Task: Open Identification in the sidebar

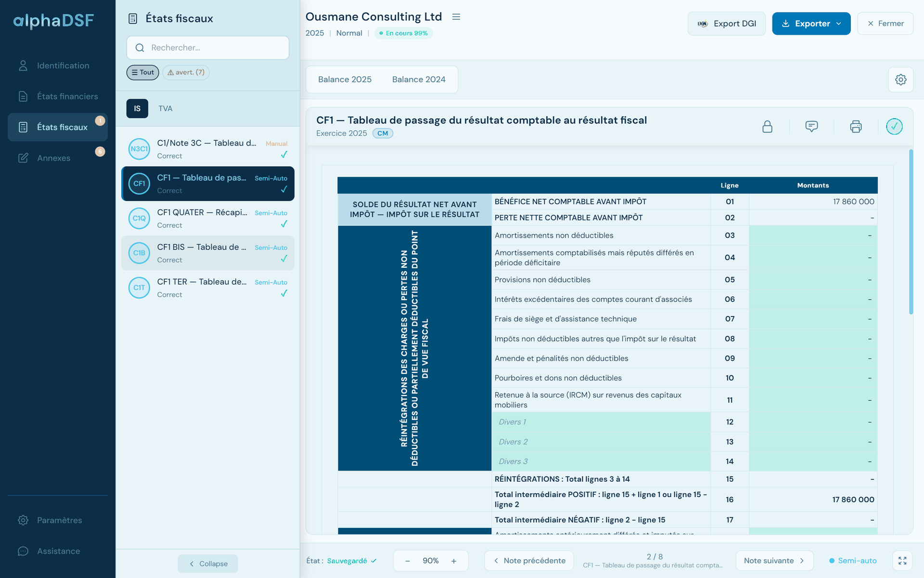Action: pyautogui.click(x=58, y=66)
